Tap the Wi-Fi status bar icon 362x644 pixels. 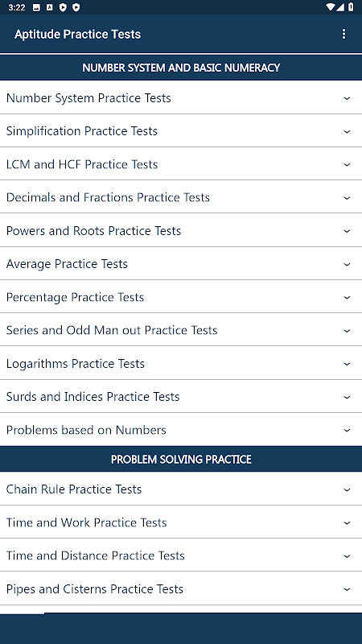[x=331, y=7]
